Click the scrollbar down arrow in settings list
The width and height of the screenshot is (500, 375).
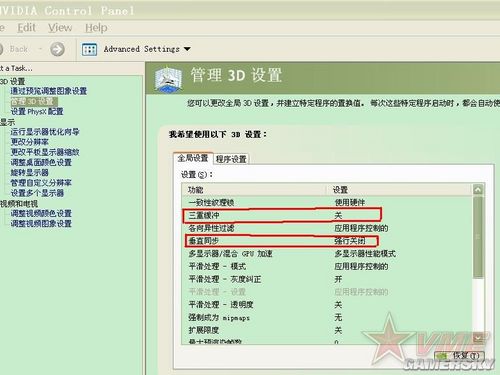(x=478, y=338)
